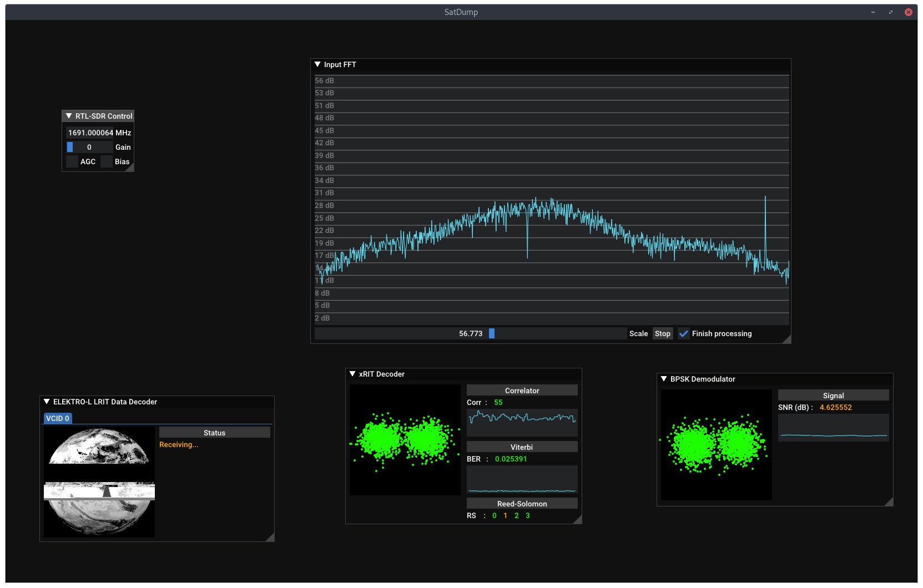This screenshot has width=923, height=588.
Task: Click the Earth image preview thumbnail
Action: (x=99, y=481)
